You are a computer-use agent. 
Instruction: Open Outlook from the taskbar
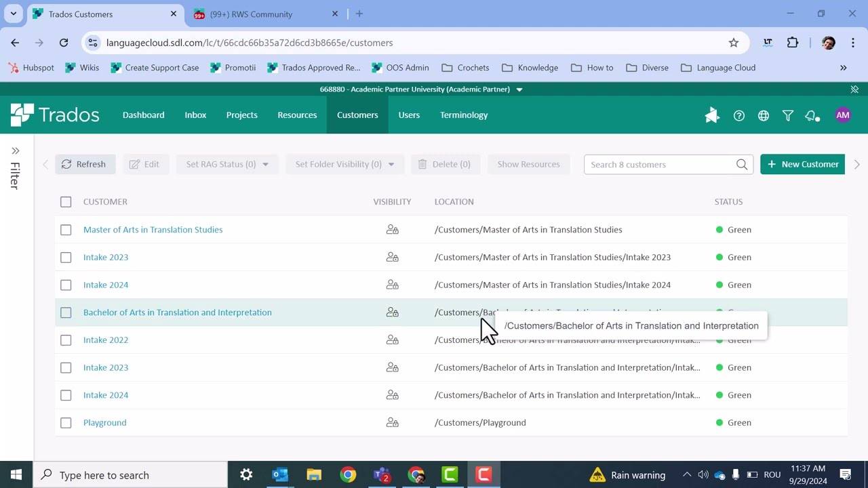pos(280,474)
